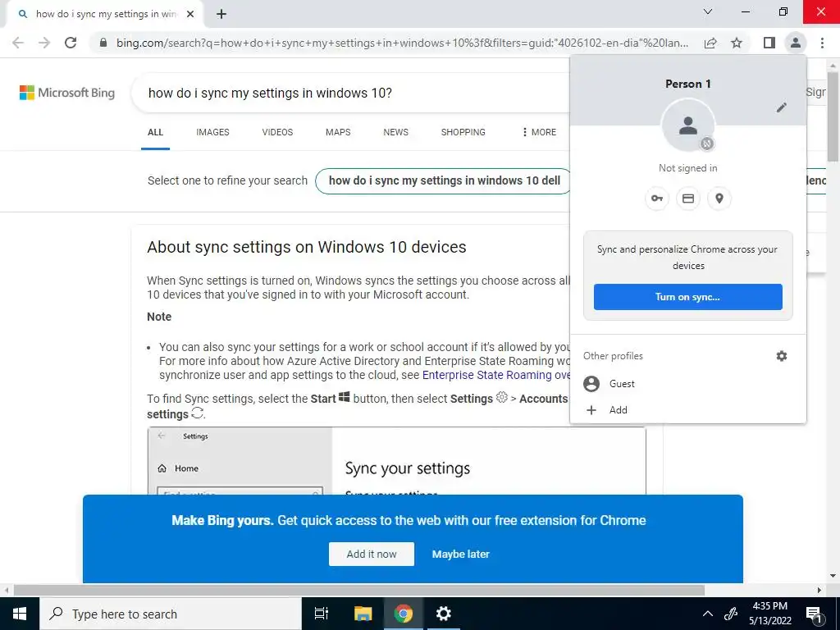Screen dimensions: 840x630
Task: Click the Turn on sync button
Action: 688,297
